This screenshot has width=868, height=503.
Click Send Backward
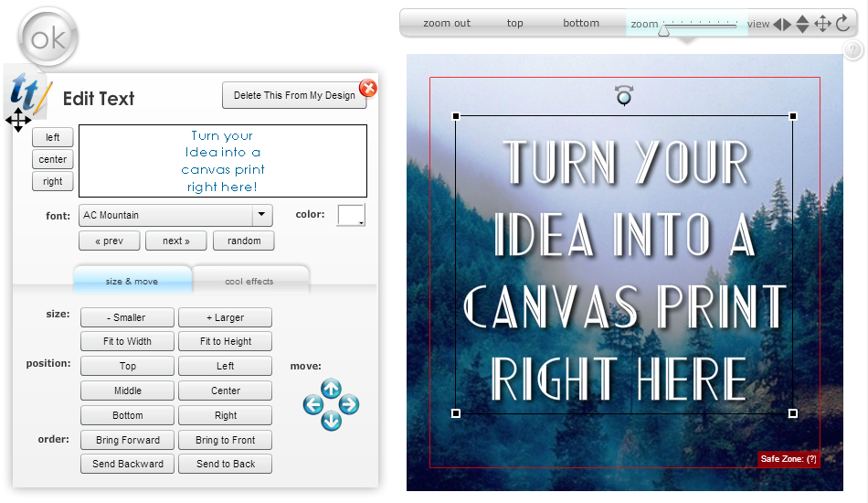tap(127, 464)
